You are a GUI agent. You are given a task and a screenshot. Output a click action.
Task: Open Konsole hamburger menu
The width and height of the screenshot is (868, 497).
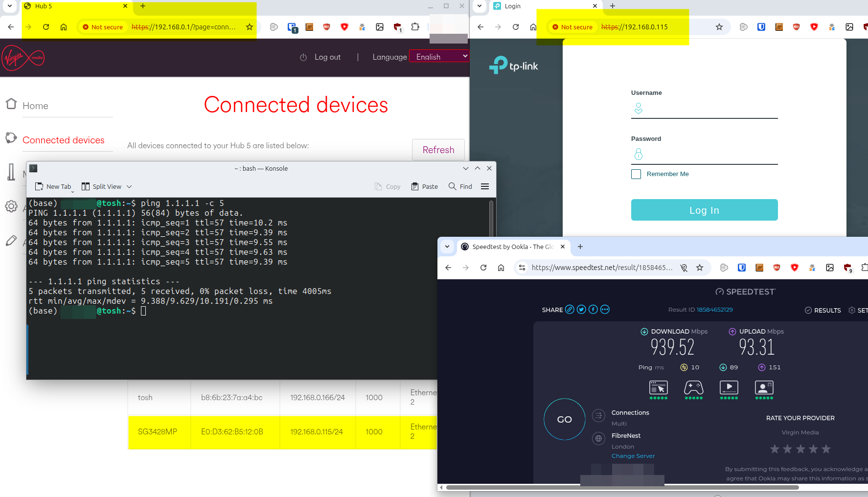click(485, 186)
